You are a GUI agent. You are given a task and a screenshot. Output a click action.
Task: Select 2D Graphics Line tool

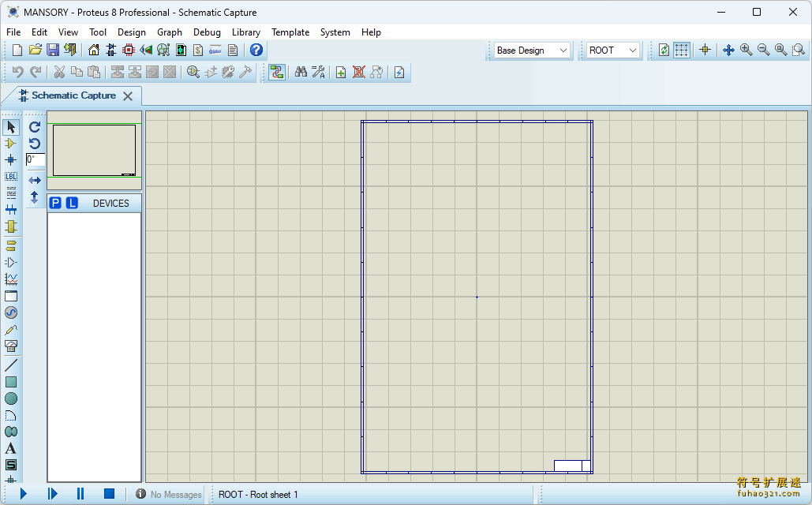click(x=11, y=365)
